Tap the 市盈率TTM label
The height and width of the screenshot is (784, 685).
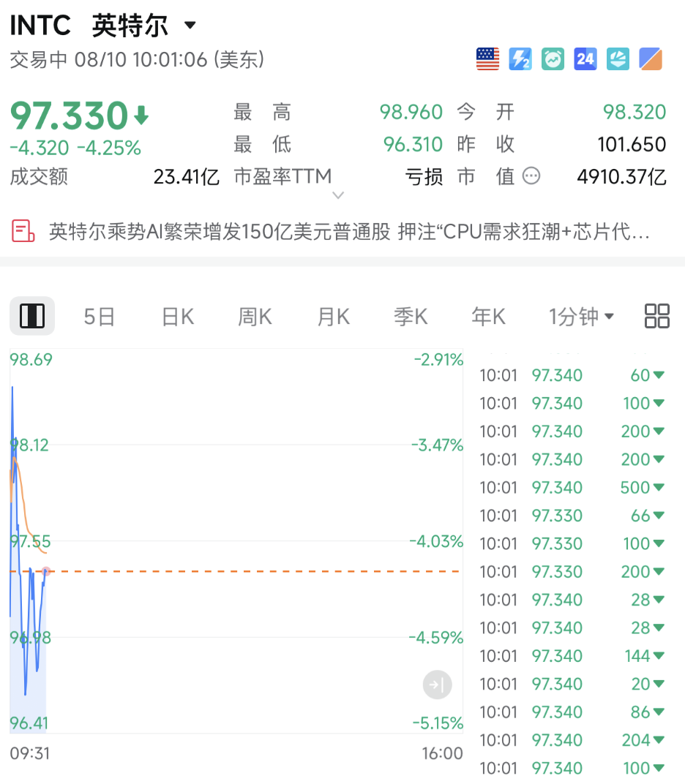pos(282,176)
